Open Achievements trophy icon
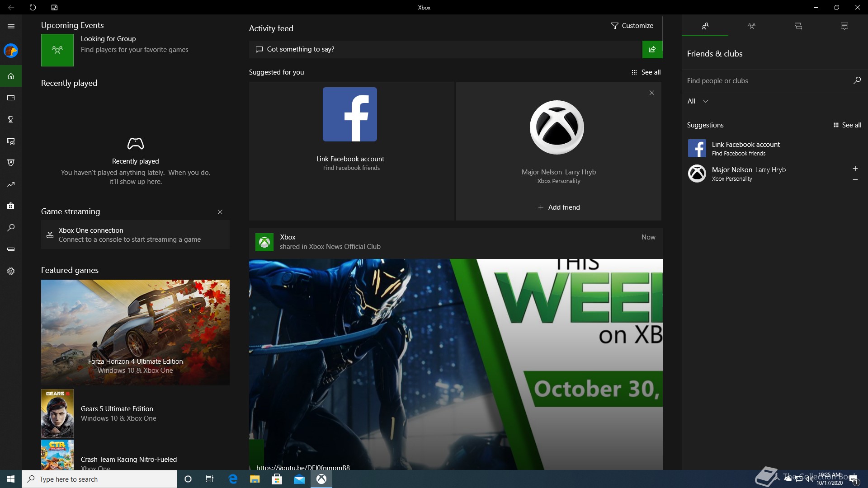868x488 pixels. (x=11, y=119)
